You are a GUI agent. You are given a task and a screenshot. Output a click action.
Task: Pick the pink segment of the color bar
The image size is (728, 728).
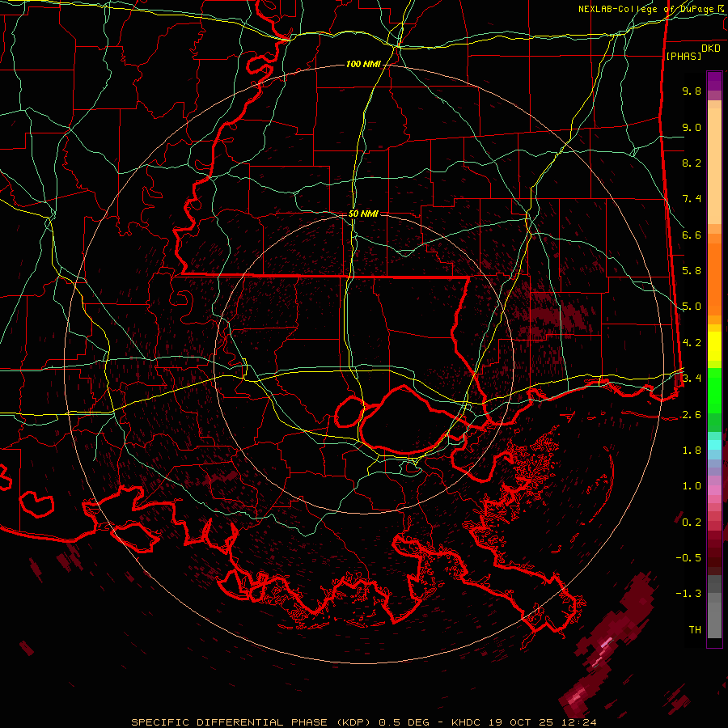tap(714, 490)
